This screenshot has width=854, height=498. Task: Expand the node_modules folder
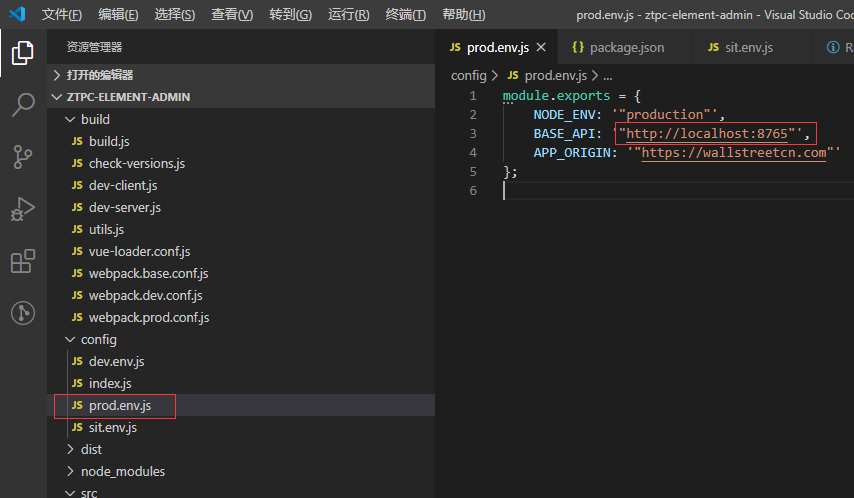pyautogui.click(x=241, y=471)
